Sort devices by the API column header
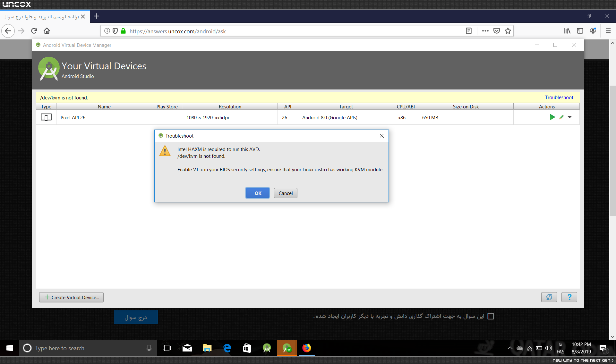The image size is (616, 364). [288, 106]
